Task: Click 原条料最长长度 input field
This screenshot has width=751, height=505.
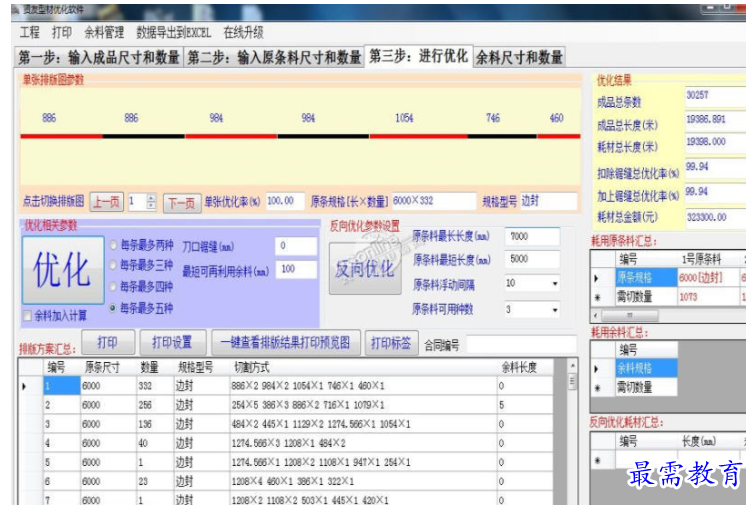Action: coord(532,237)
